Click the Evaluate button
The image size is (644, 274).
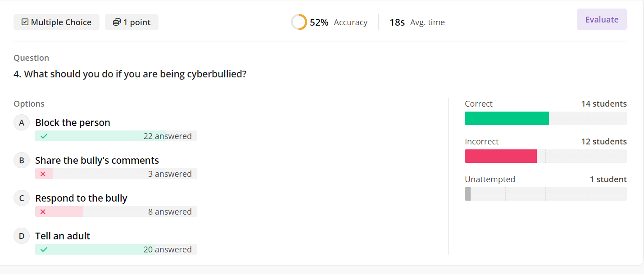(602, 19)
